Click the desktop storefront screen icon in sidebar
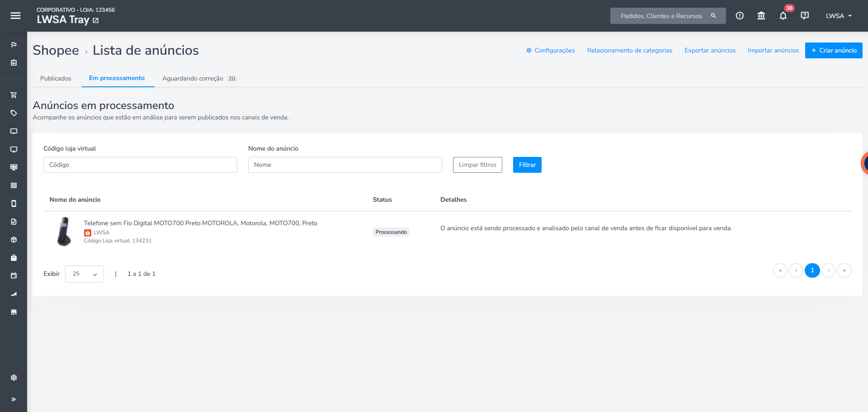 [x=14, y=167]
